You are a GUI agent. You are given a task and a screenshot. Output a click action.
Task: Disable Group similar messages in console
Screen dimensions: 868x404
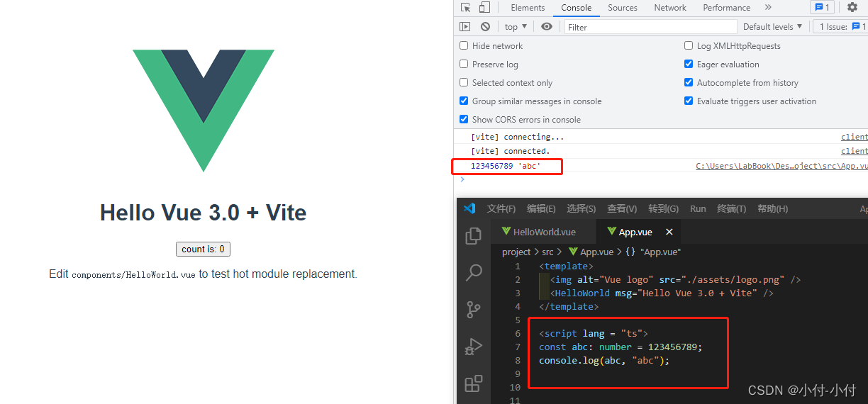click(x=464, y=101)
